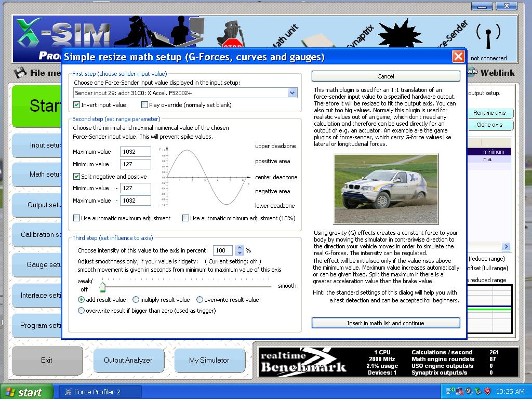Enable the Play override checkbox
Image resolution: width=532 pixels, height=399 pixels.
coord(144,105)
